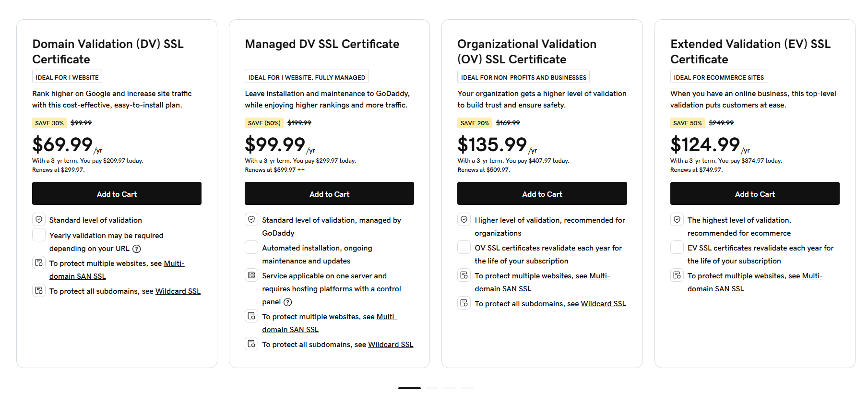Click 'IDEAL FOR ECOMMERCE SITES' tag
Viewport: 868px width, 394px height.
(x=718, y=77)
